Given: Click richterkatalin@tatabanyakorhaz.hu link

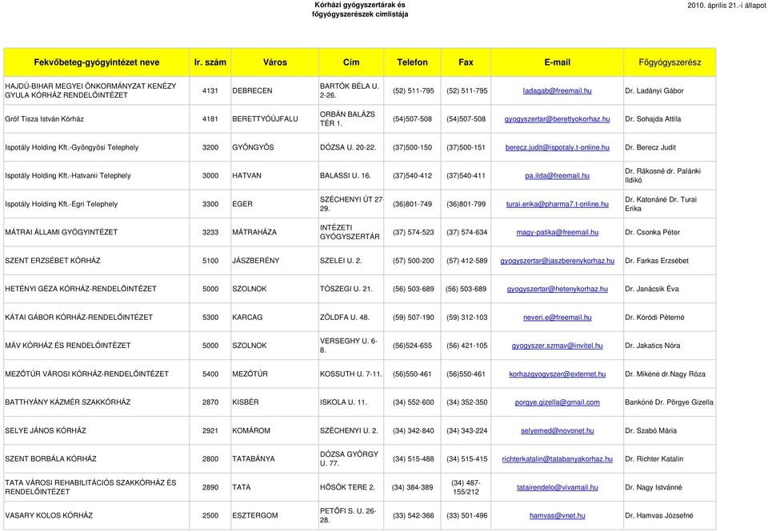Looking at the screenshot, I should coord(557,459).
